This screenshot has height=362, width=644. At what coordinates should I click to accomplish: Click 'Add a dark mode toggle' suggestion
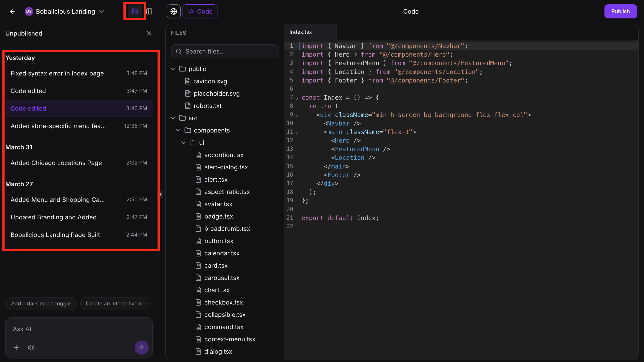(x=41, y=304)
